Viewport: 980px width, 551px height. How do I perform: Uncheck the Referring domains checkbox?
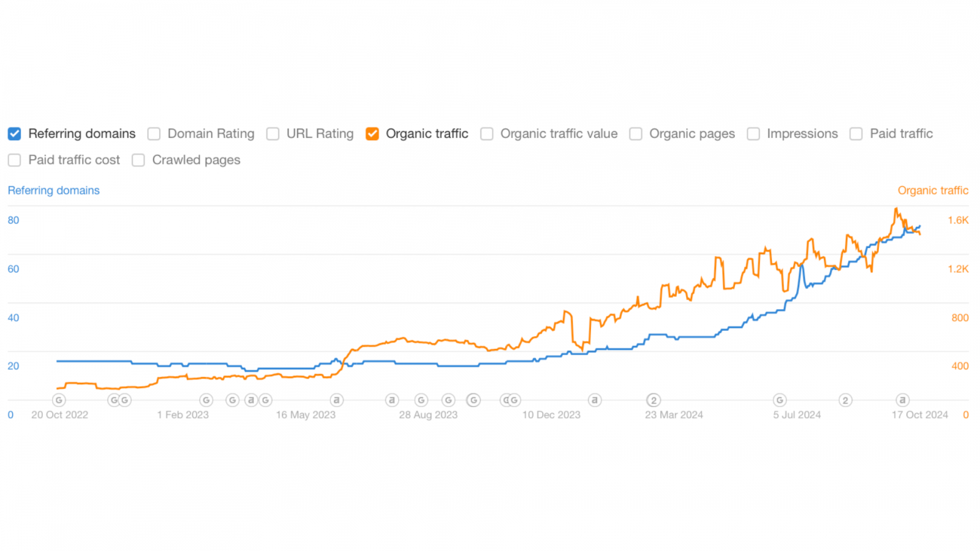tap(15, 133)
